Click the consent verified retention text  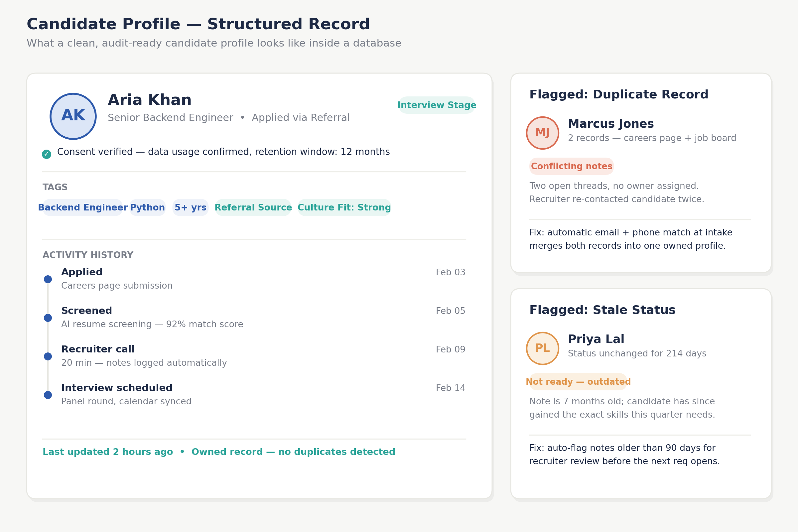tap(223, 152)
